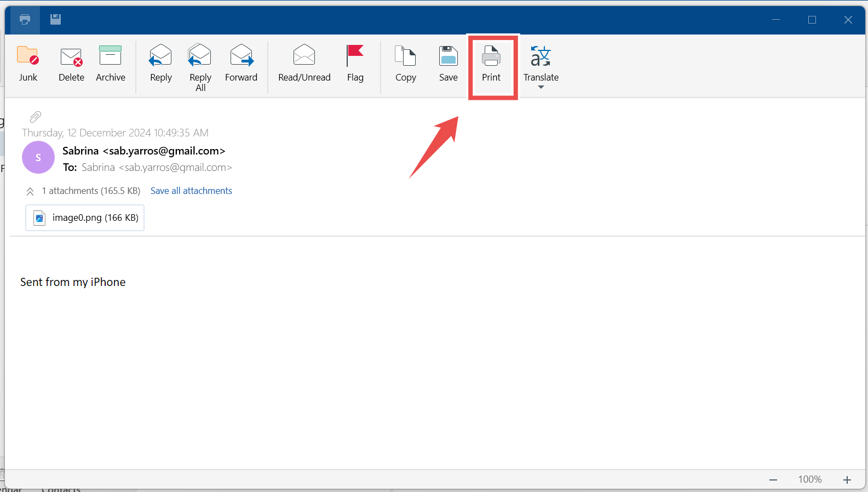Click the Reply All button
Image resolution: width=868 pixels, height=492 pixels.
pyautogui.click(x=200, y=67)
